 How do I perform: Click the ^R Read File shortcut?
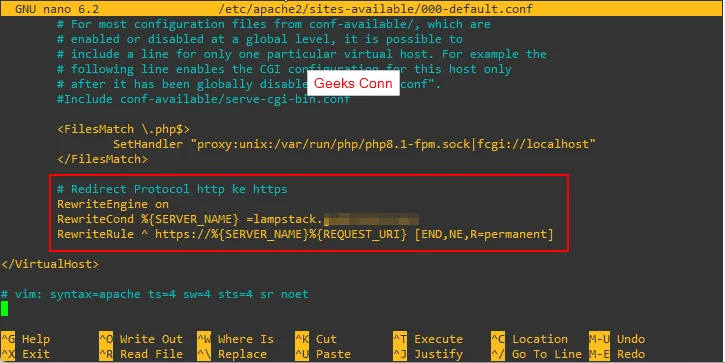click(x=141, y=354)
